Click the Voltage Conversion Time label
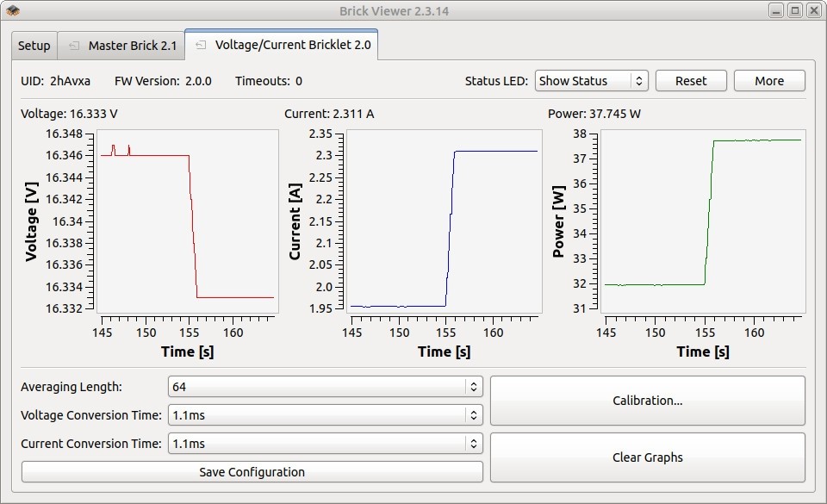The width and height of the screenshot is (827, 504). tap(91, 415)
